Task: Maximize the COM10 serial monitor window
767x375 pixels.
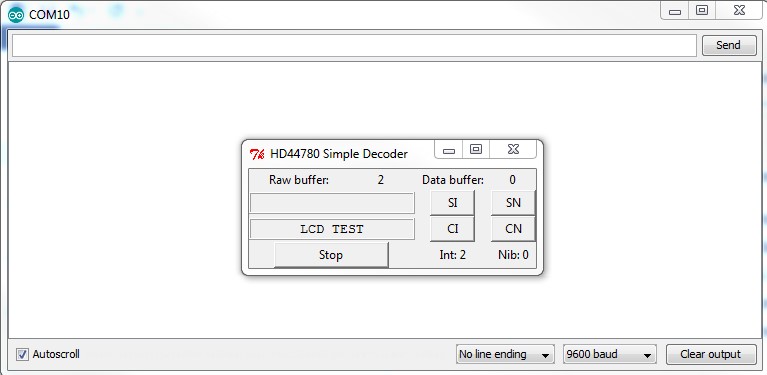Action: coord(702,11)
